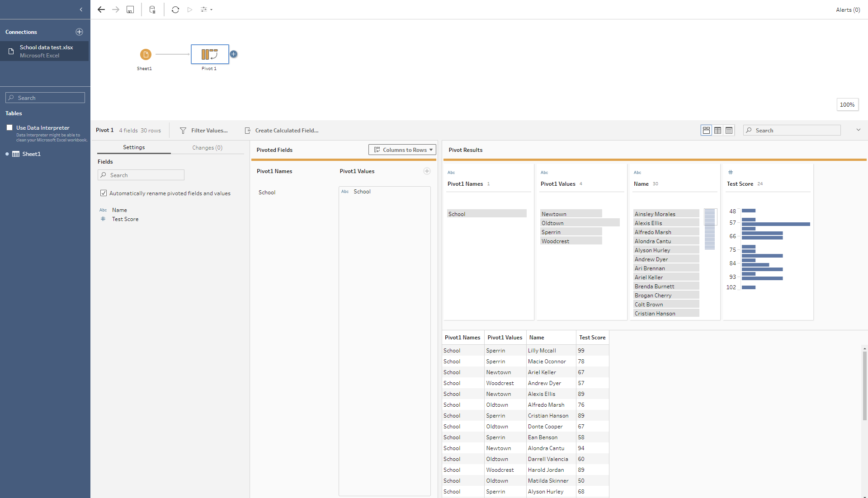This screenshot has width=868, height=498.
Task: Click the undo back arrow
Action: pyautogui.click(x=101, y=9)
